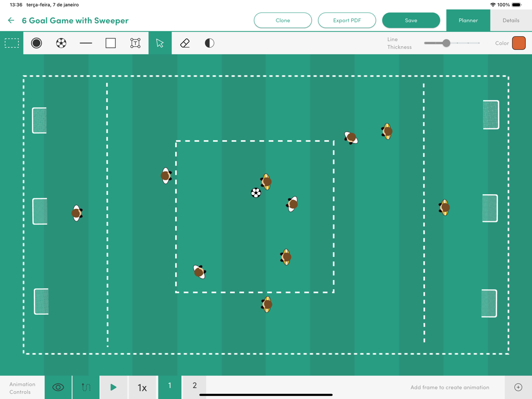Viewport: 532px width, 399px height.
Task: Switch to the Planner tab
Action: (468, 20)
